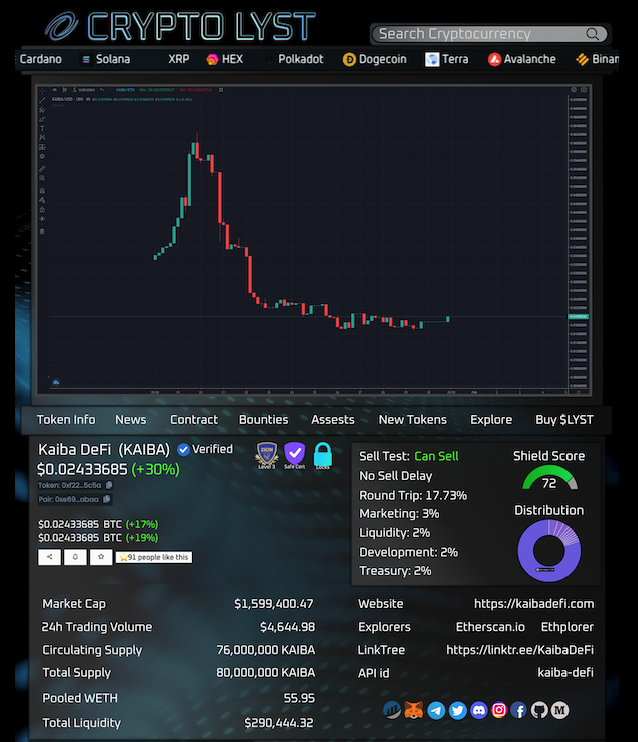Viewport: 638px width, 742px height.
Task: Click the Shield Score 72 gauge
Action: tap(549, 478)
